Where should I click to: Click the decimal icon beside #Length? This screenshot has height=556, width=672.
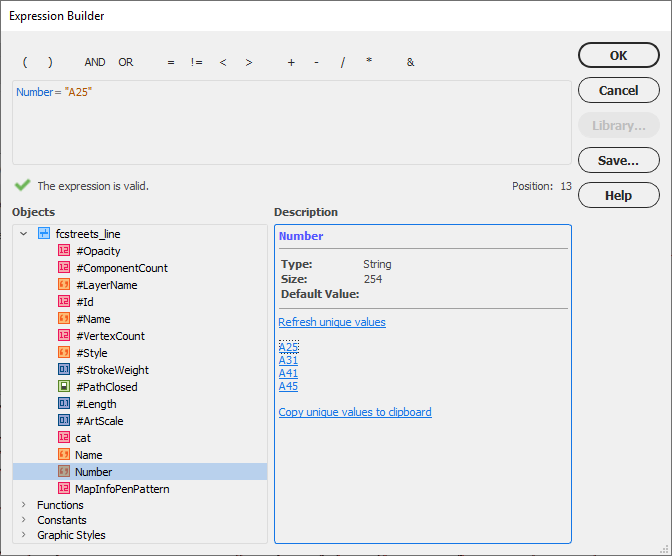tap(64, 403)
